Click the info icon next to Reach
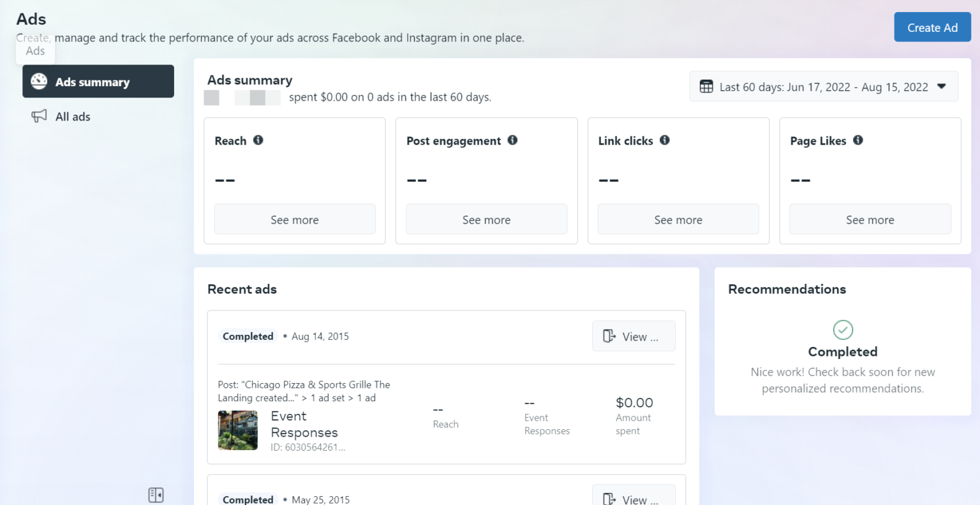The height and width of the screenshot is (505, 980). click(x=258, y=140)
